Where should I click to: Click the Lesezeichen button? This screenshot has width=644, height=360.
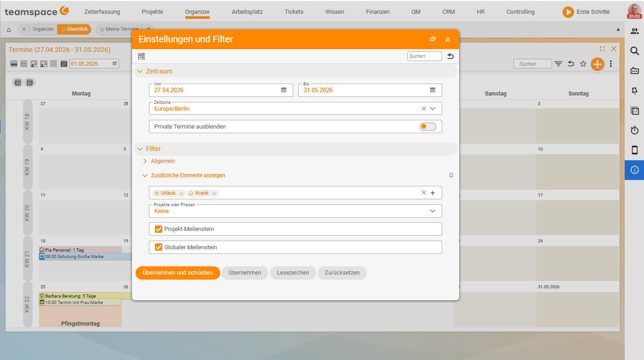(293, 273)
